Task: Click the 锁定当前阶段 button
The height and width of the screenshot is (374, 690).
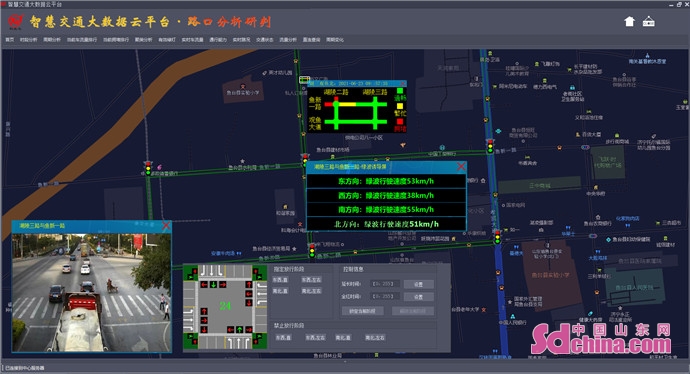Action: pos(363,311)
